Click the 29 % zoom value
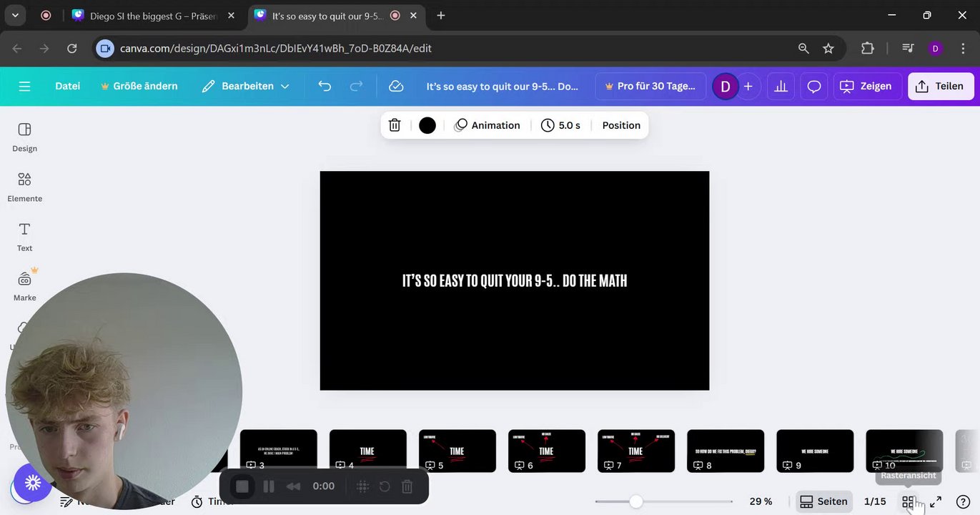The image size is (980, 515). point(761,501)
